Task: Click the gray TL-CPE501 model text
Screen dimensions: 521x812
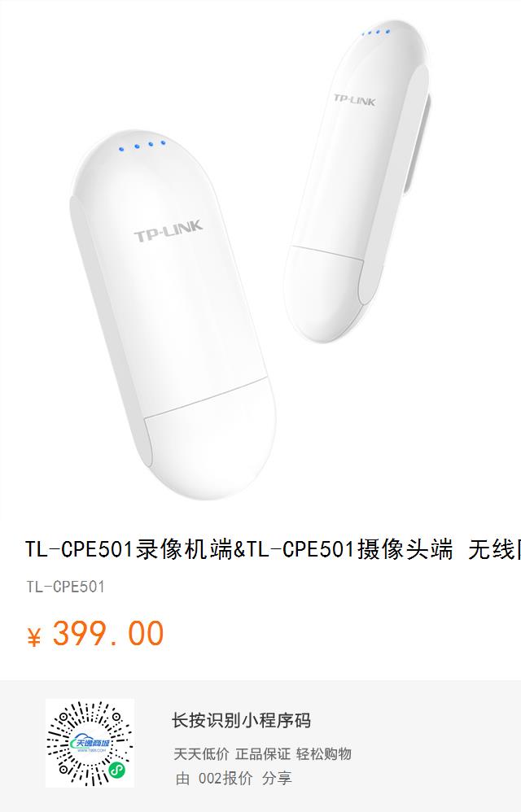Action: click(66, 587)
